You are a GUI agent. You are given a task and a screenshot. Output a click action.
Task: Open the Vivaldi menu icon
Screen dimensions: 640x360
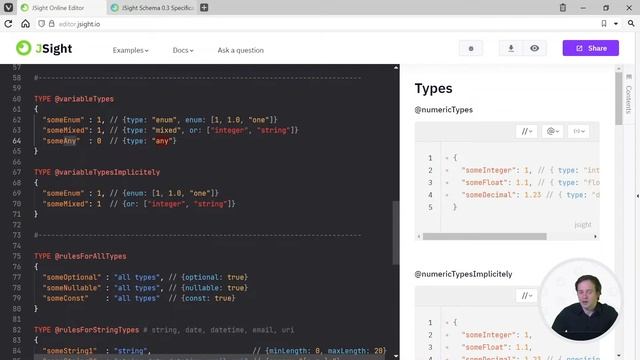tap(8, 8)
